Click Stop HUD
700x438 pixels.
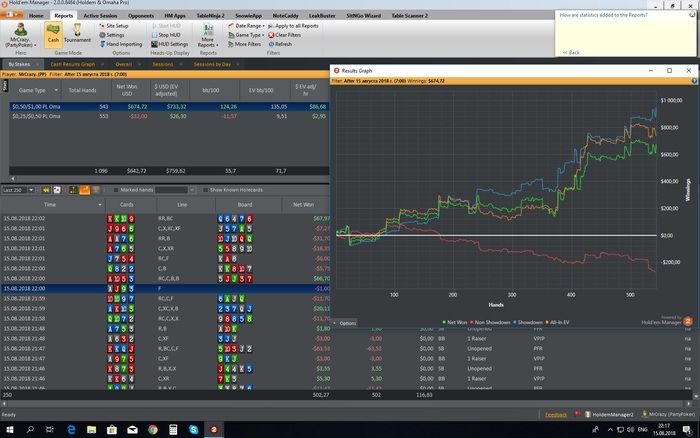[166, 35]
